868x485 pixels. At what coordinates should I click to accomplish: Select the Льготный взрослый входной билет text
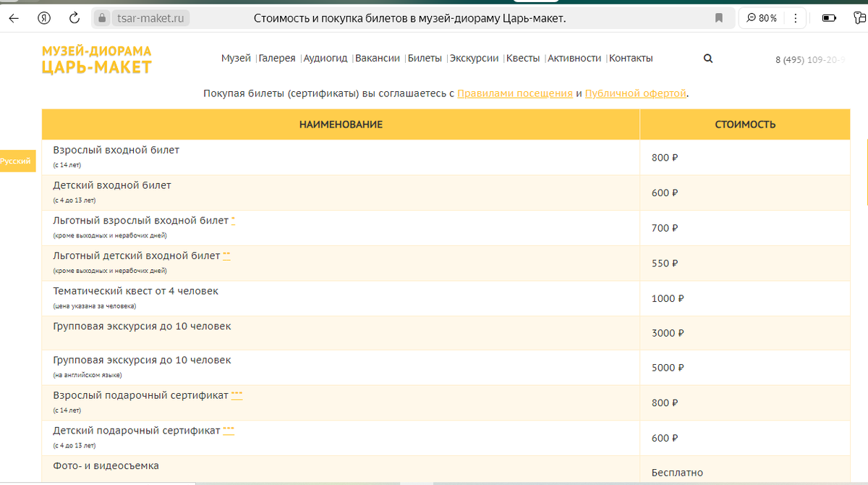pos(140,220)
